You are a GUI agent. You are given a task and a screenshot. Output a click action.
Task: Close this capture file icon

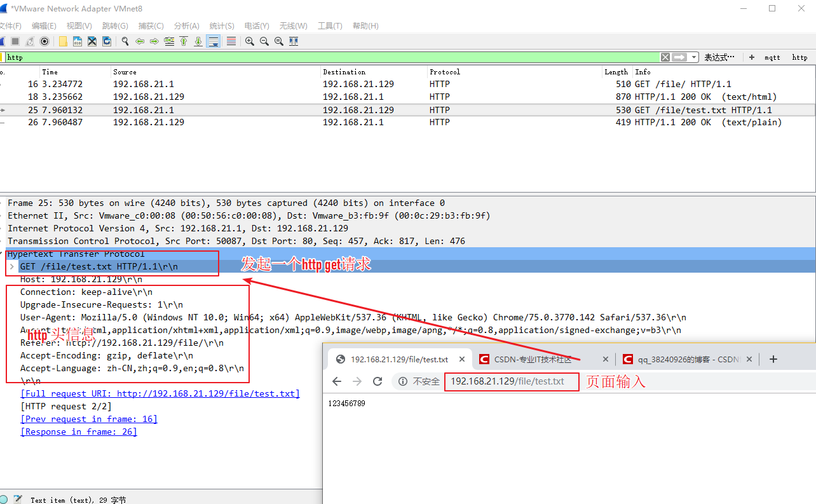tap(92, 41)
